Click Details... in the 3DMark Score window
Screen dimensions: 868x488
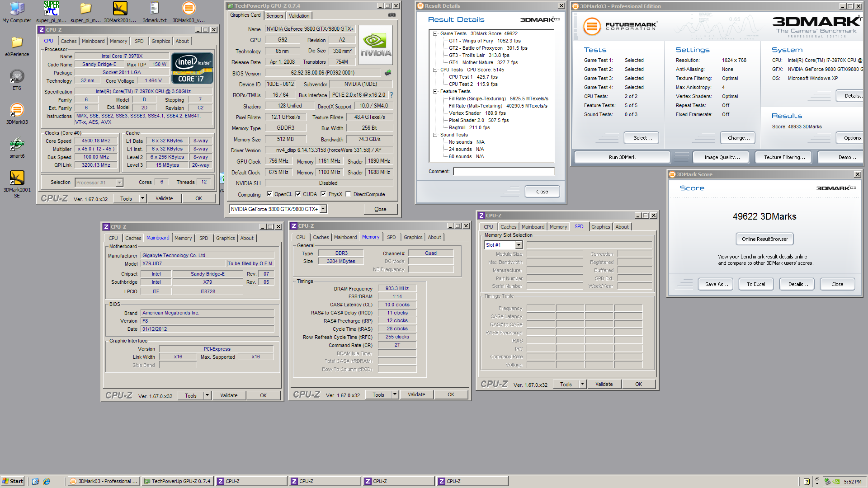(798, 284)
